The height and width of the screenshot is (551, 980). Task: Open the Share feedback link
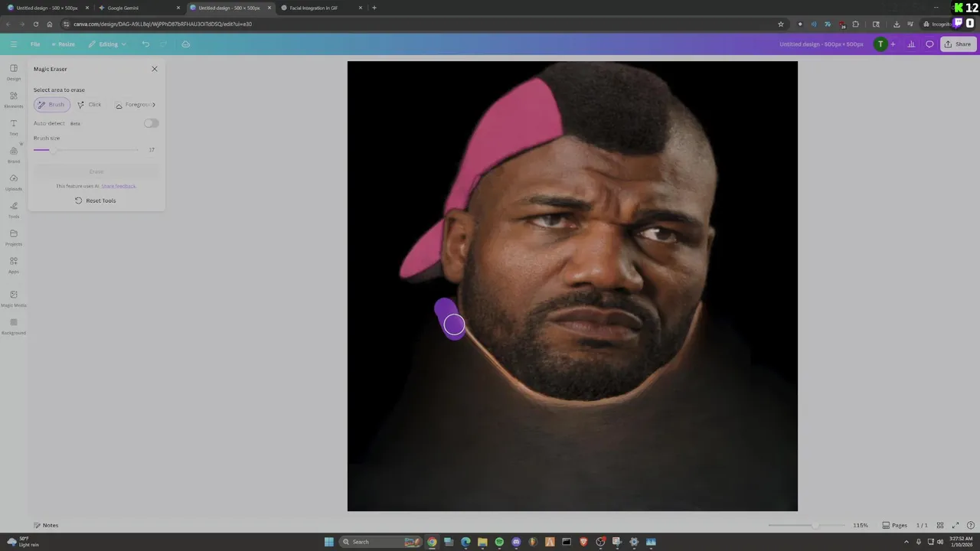[x=119, y=186]
